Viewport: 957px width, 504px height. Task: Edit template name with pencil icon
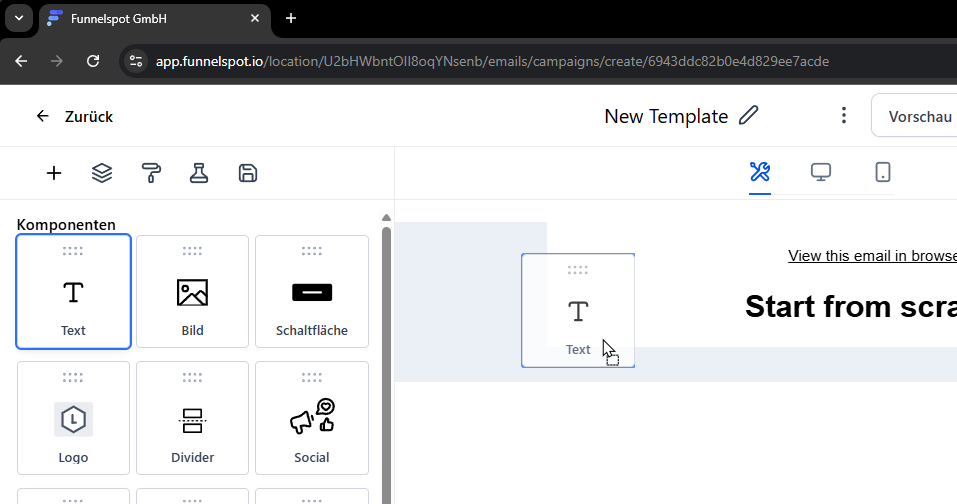coord(749,116)
